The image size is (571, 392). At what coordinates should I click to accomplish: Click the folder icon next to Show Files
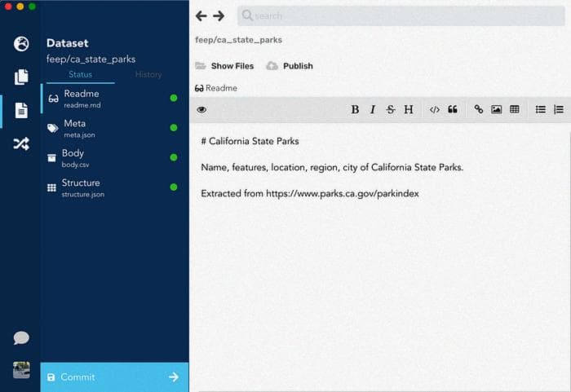tap(201, 65)
